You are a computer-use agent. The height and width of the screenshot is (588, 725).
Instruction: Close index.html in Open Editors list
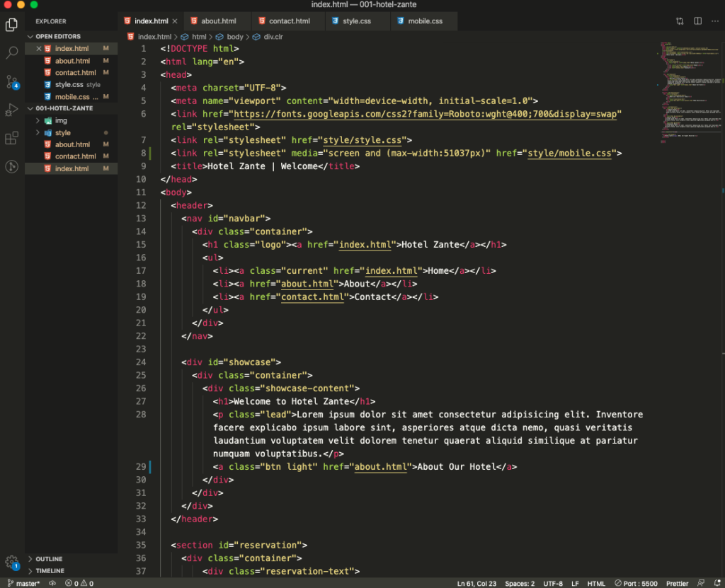[x=39, y=49]
